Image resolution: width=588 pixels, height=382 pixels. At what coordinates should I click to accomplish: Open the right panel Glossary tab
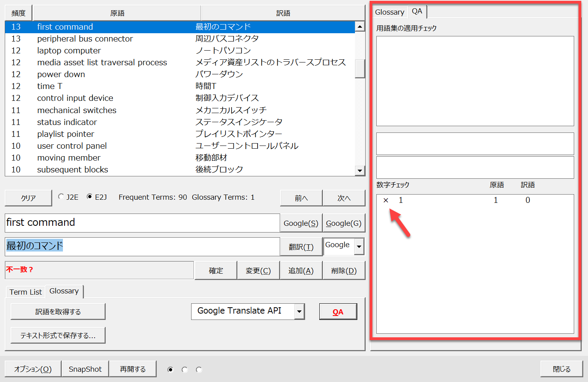(x=389, y=12)
